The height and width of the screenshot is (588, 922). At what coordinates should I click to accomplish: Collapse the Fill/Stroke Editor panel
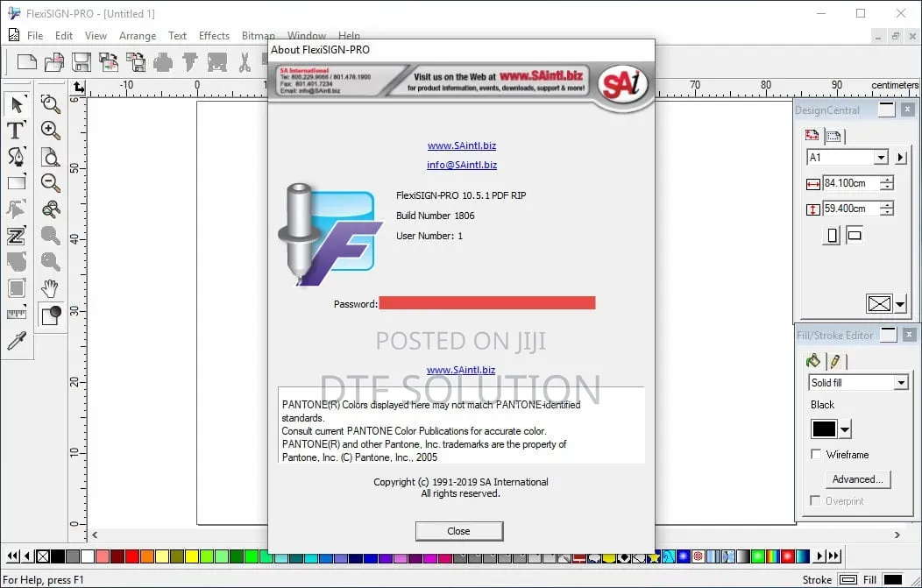coord(889,335)
